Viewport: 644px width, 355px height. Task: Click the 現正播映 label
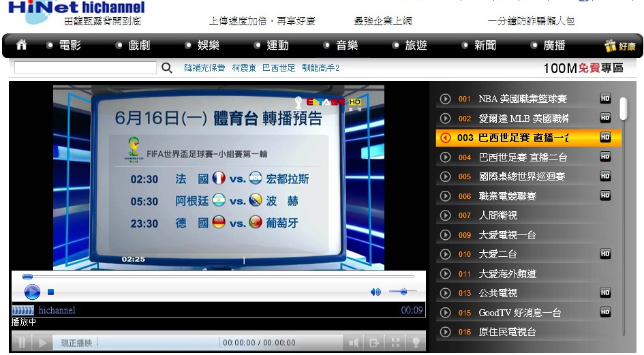coord(77,343)
